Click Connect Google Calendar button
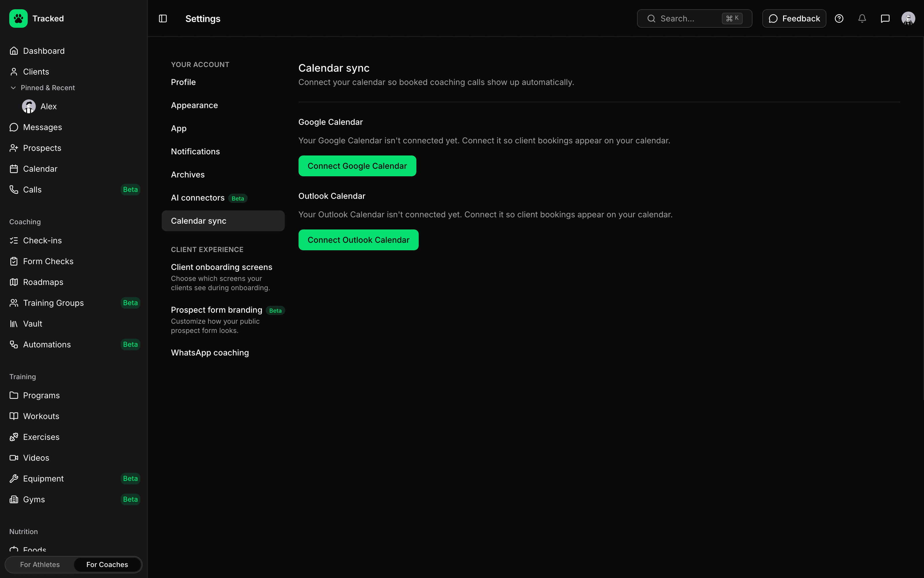The height and width of the screenshot is (578, 924). (x=357, y=166)
